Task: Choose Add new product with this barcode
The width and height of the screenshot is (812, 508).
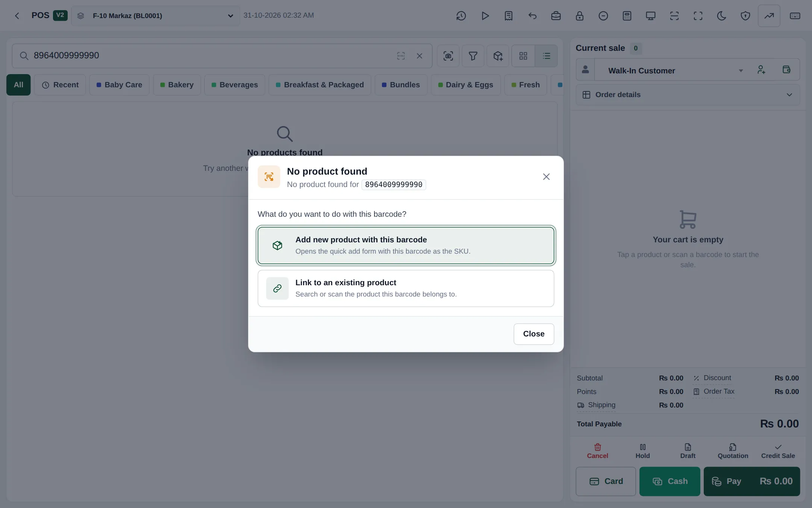Action: pyautogui.click(x=406, y=245)
